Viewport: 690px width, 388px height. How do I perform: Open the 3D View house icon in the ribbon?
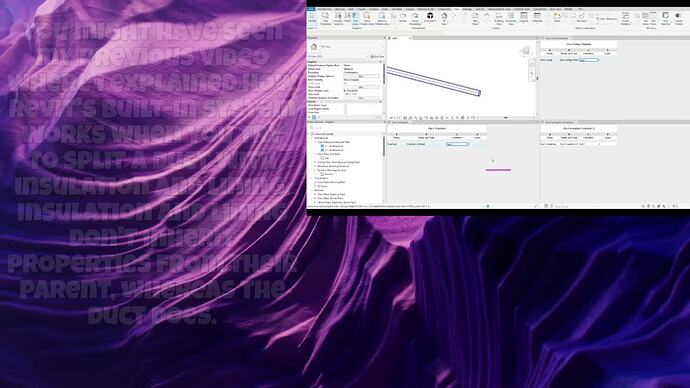444,18
